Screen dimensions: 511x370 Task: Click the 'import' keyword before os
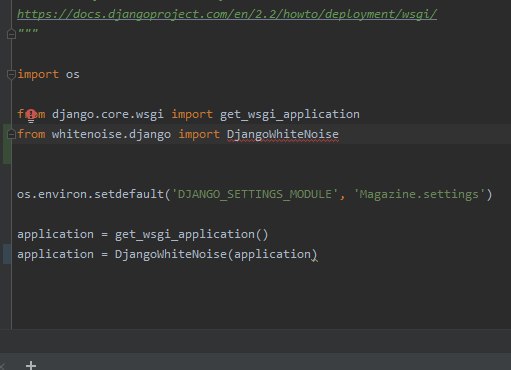38,74
